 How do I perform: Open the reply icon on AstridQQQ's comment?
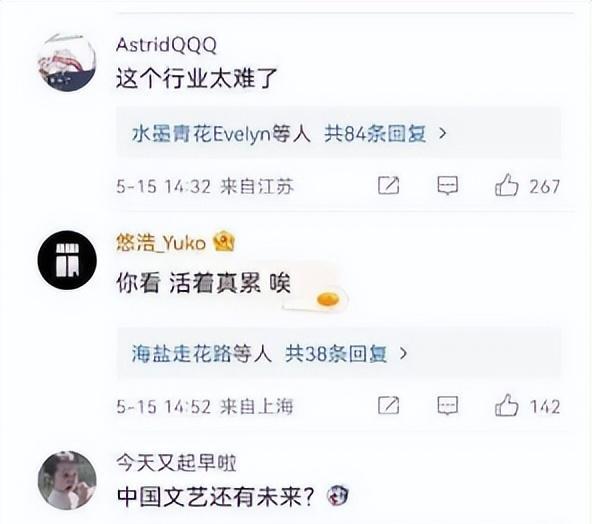[x=448, y=185]
